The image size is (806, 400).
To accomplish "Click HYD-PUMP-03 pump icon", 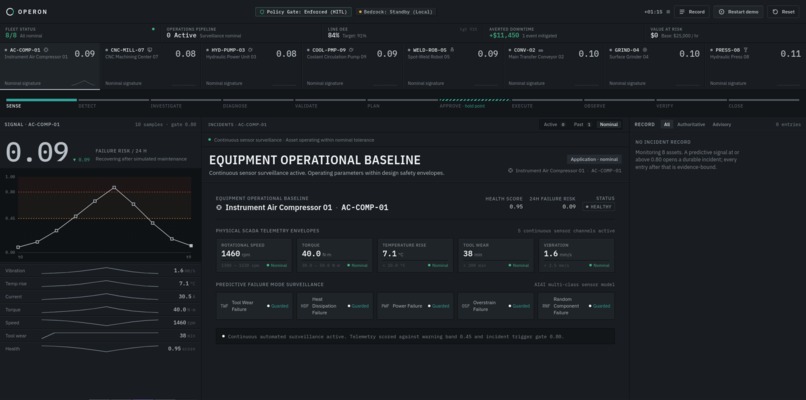I will coord(250,50).
